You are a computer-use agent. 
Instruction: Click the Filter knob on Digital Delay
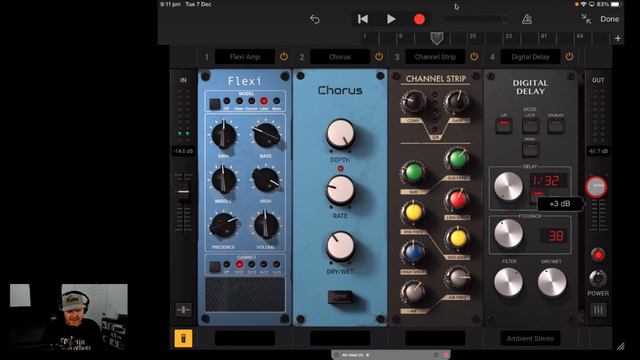pyautogui.click(x=508, y=282)
